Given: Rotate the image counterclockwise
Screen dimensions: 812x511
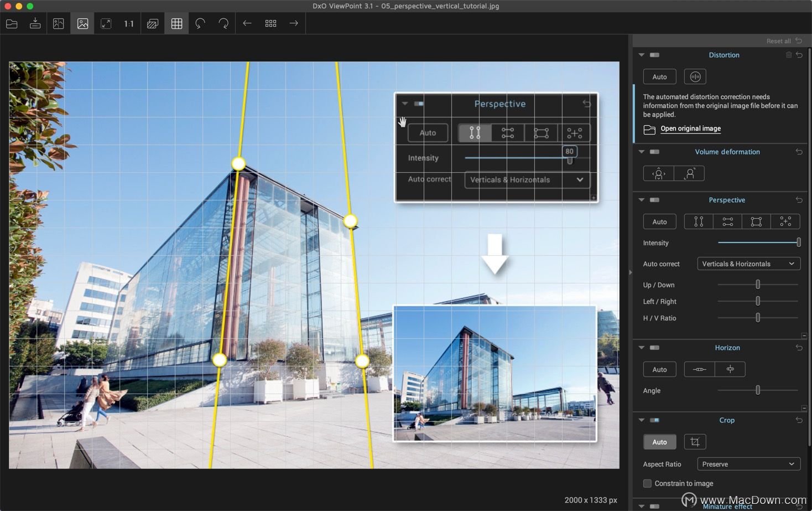Looking at the screenshot, I should (200, 23).
